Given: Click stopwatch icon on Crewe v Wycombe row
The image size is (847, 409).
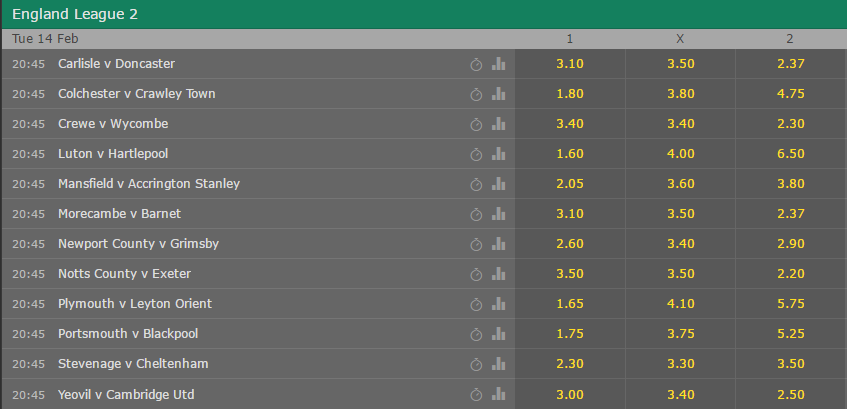Looking at the screenshot, I should pos(476,124).
